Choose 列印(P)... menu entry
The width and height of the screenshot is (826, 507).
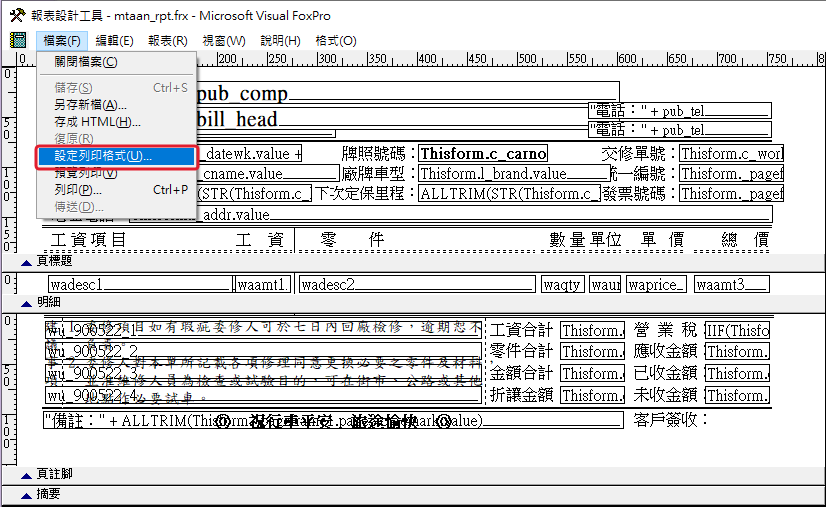click(x=116, y=190)
